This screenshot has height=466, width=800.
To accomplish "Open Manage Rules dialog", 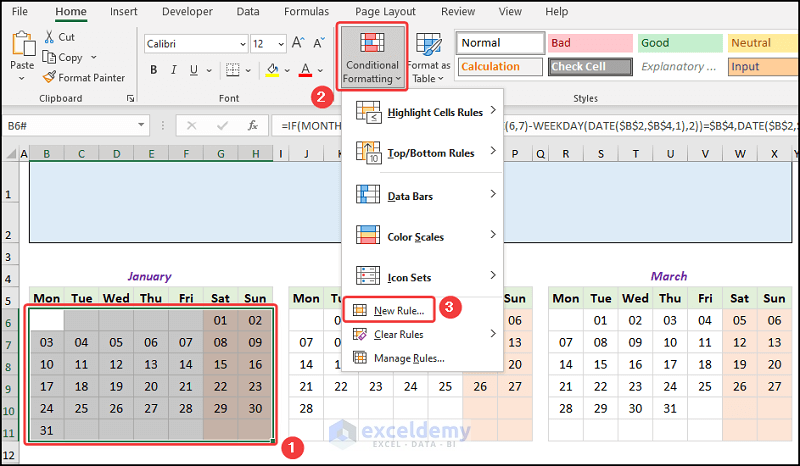I will tap(422, 358).
